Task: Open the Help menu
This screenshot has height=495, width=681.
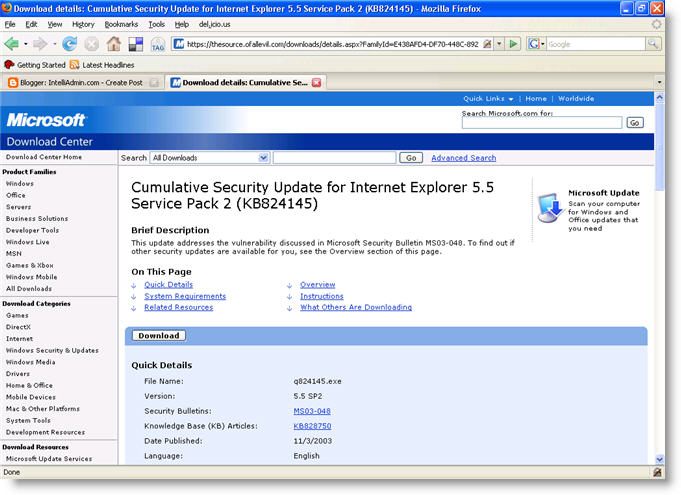Action: [x=182, y=24]
